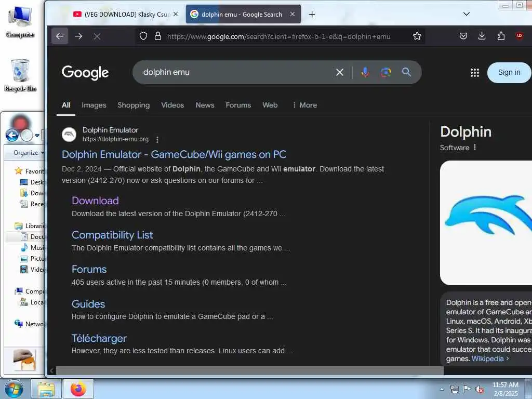Click the padlock site info icon
This screenshot has height=399, width=532.
[158, 36]
